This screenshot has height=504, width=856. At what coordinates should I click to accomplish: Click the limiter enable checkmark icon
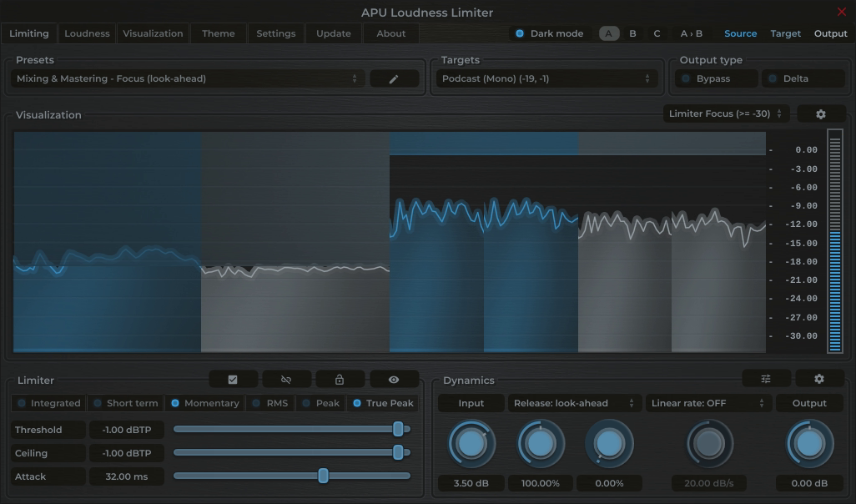click(233, 378)
